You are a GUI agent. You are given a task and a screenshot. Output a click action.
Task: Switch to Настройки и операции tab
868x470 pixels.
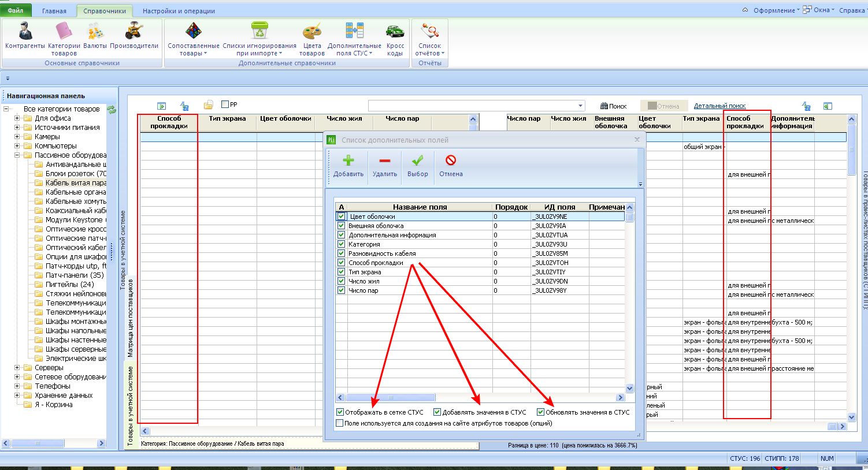[179, 11]
